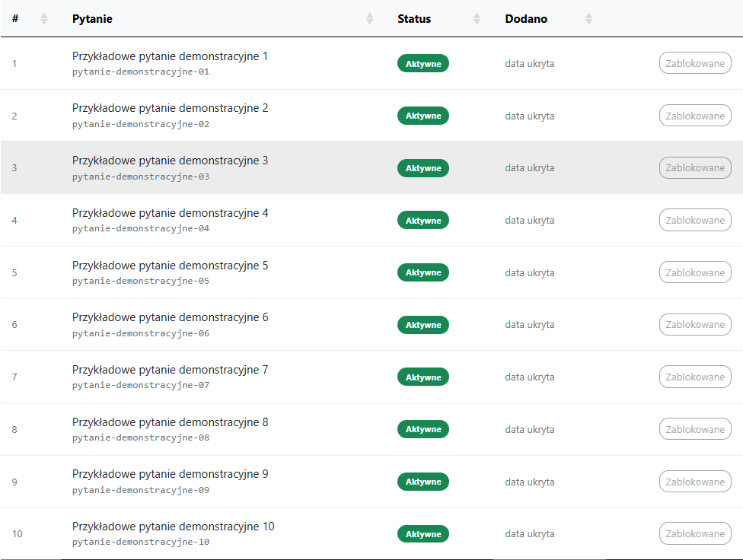Screen dimensions: 743x560
Task: Click slug text pytanie-demonstracyjne-05
Action: (141, 281)
